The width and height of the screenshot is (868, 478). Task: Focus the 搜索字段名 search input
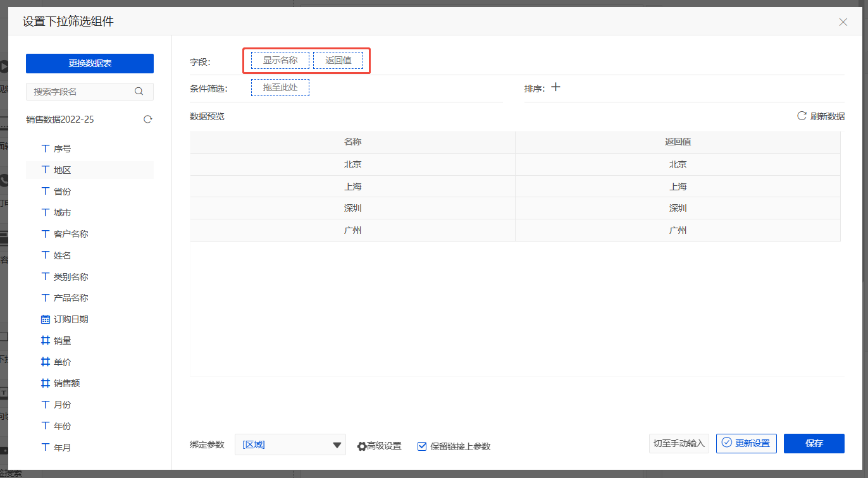coord(81,92)
